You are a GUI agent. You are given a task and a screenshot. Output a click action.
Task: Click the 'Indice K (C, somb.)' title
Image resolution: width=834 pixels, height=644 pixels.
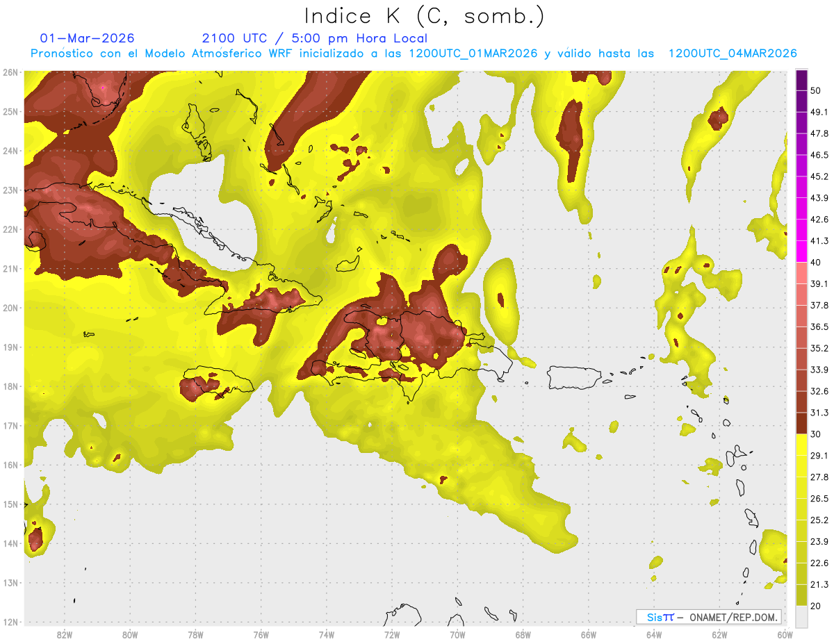tap(424, 16)
